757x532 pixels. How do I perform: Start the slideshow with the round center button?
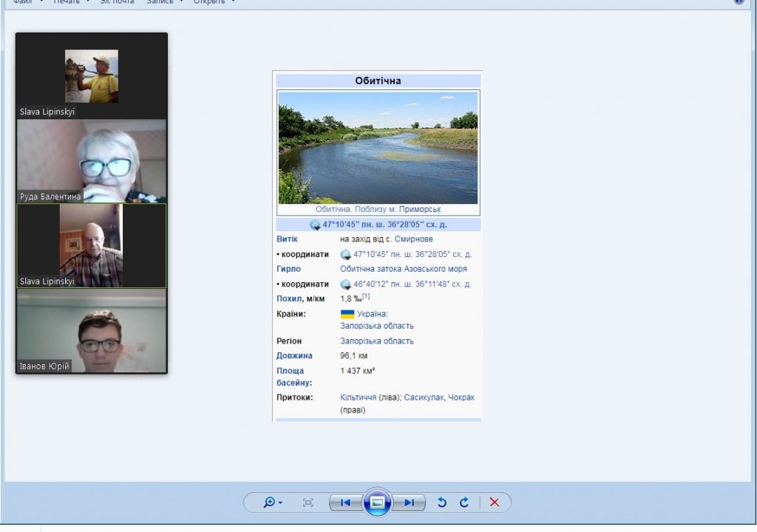pyautogui.click(x=377, y=502)
